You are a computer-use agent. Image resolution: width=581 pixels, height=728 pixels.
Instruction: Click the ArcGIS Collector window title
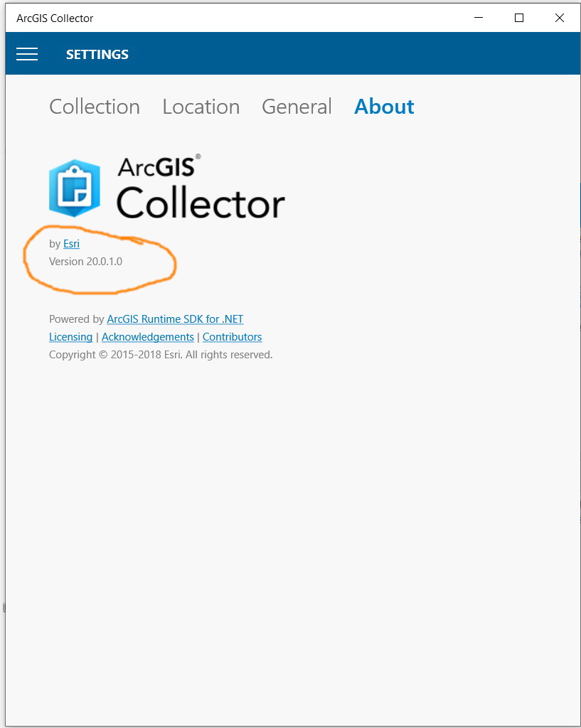coord(55,18)
